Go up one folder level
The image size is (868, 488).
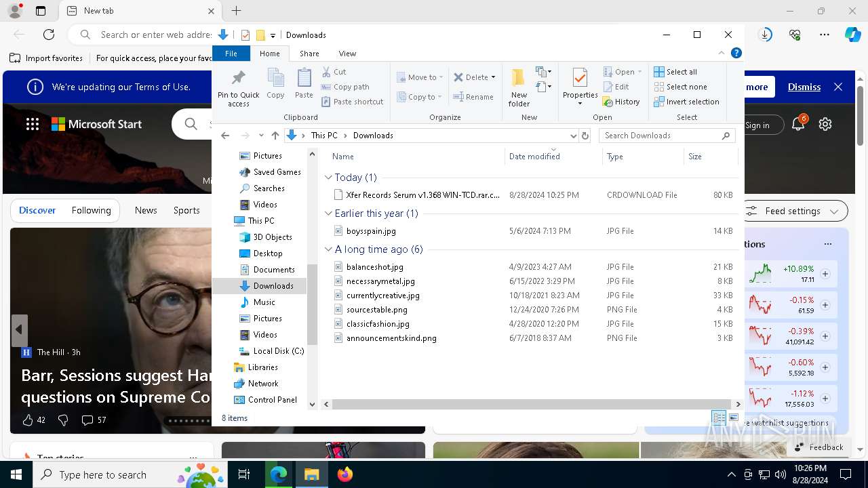pos(275,136)
